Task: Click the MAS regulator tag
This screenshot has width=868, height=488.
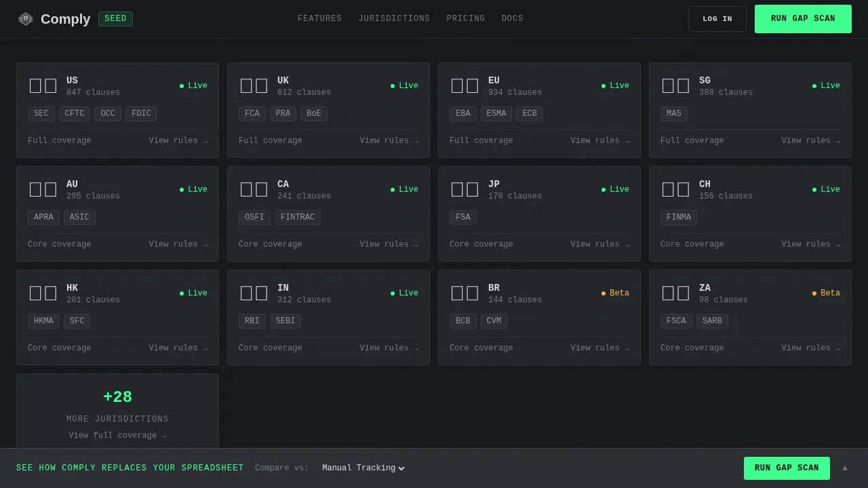Action: pos(674,114)
